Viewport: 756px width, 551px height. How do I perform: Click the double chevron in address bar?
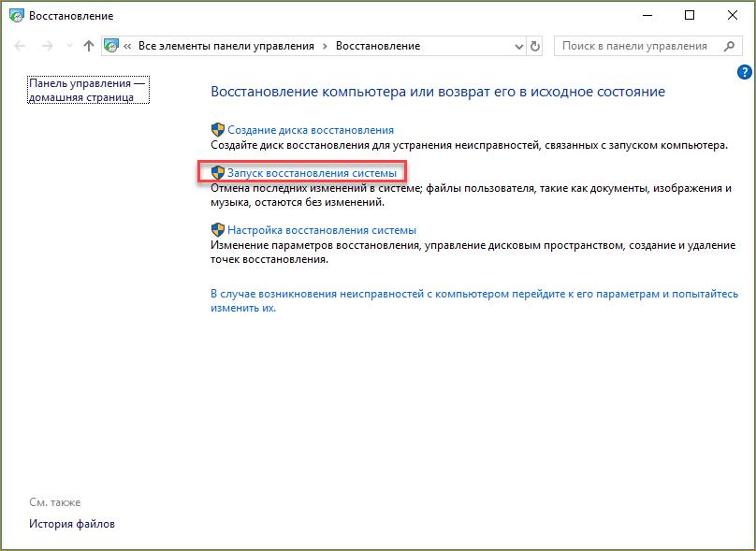127,46
